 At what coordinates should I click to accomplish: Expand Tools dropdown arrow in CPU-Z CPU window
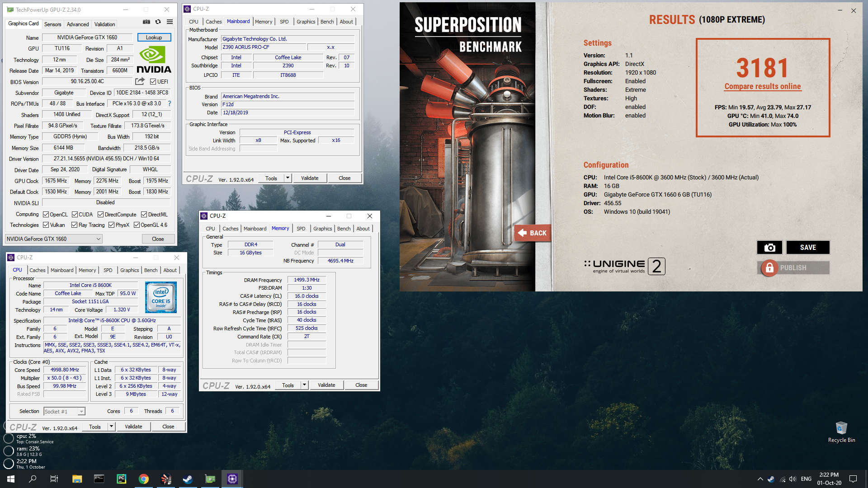coord(111,427)
